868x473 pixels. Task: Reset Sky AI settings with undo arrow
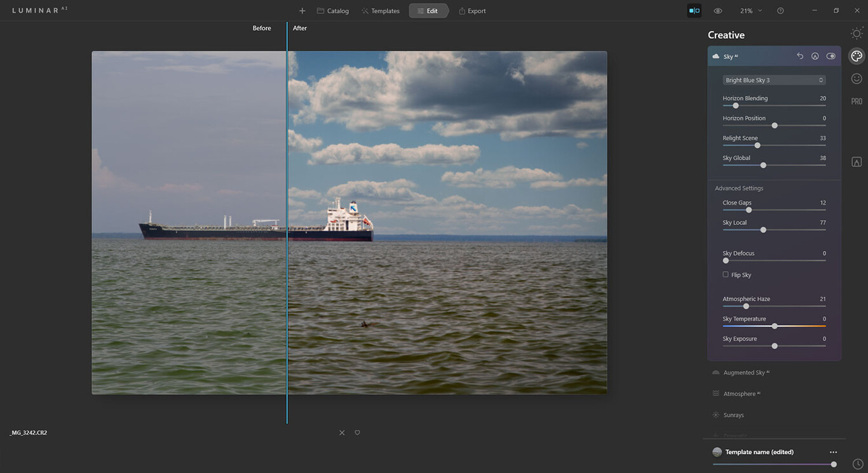pos(800,56)
